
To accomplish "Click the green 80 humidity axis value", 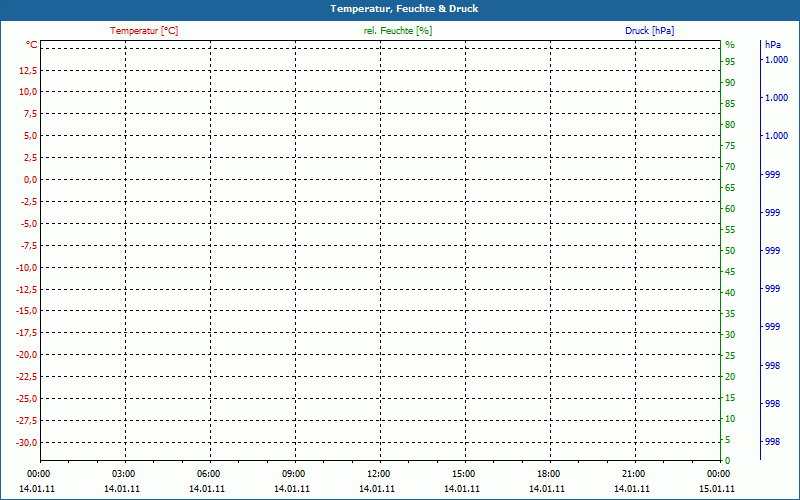I will coord(730,124).
